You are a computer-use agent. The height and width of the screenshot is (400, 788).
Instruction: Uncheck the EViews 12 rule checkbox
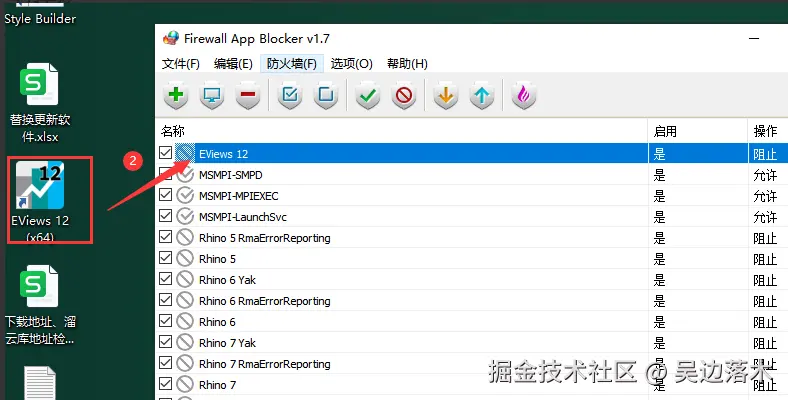pyautogui.click(x=165, y=152)
